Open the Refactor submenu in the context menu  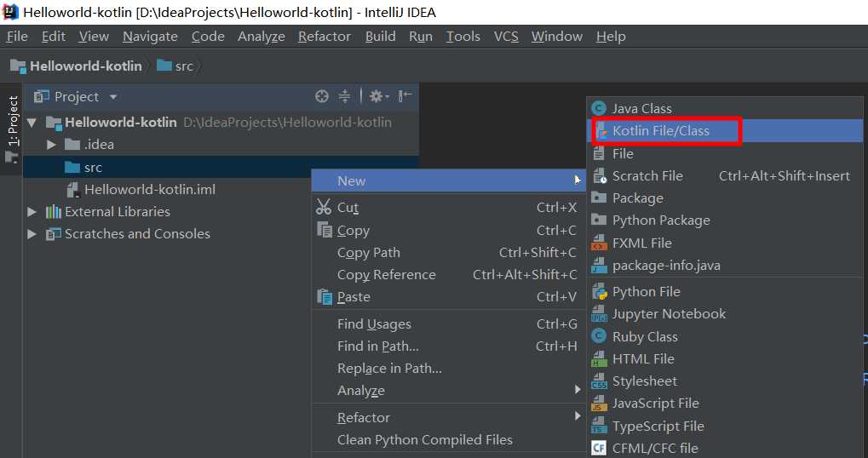pyautogui.click(x=448, y=418)
